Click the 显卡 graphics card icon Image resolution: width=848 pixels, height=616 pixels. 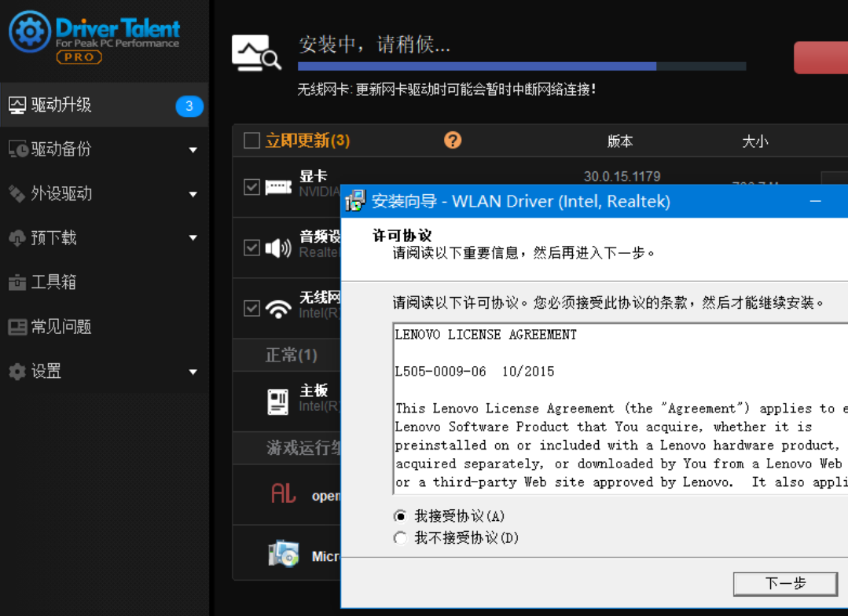[x=278, y=187]
